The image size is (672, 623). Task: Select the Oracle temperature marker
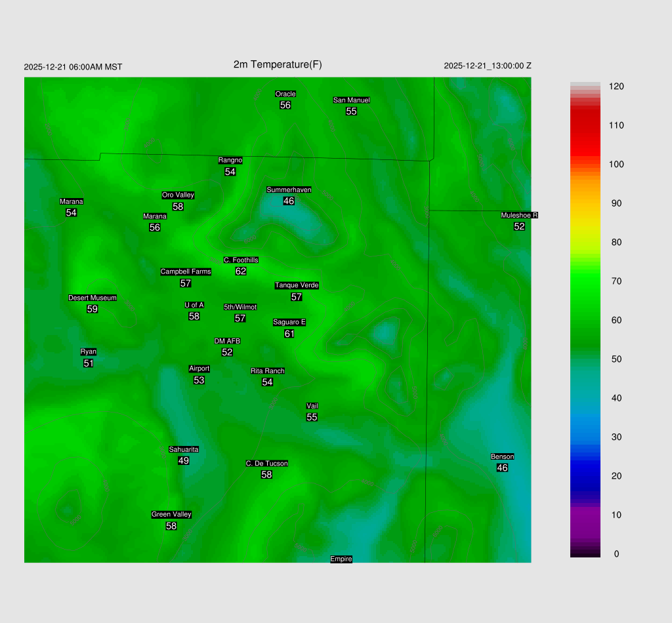pos(285,105)
